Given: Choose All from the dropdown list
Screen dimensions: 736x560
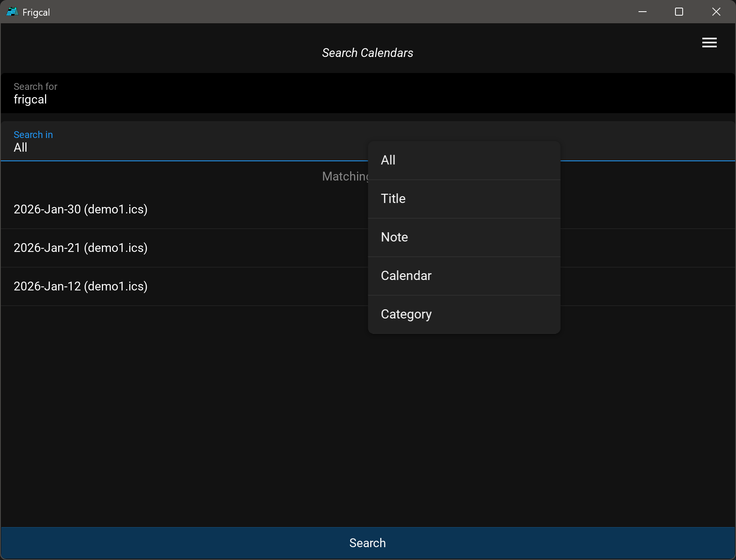Looking at the screenshot, I should pyautogui.click(x=464, y=160).
